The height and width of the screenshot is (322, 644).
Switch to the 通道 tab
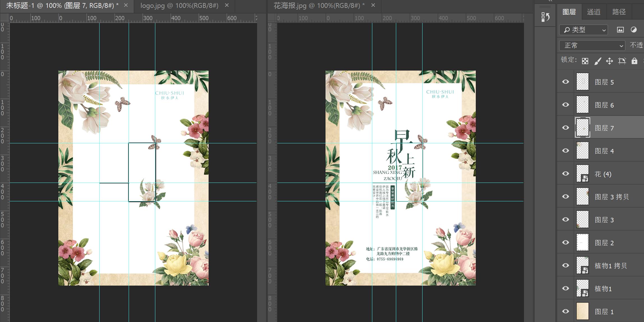coord(594,12)
